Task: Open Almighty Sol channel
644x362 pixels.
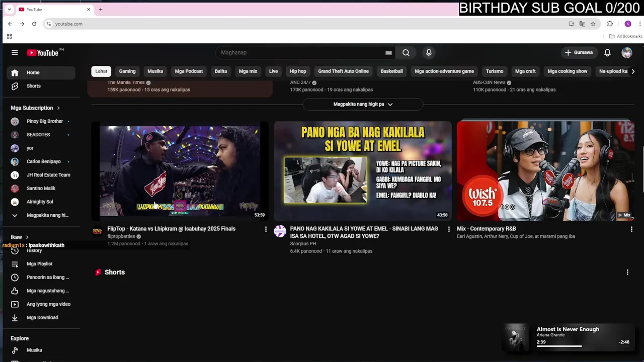Action: tap(41, 202)
